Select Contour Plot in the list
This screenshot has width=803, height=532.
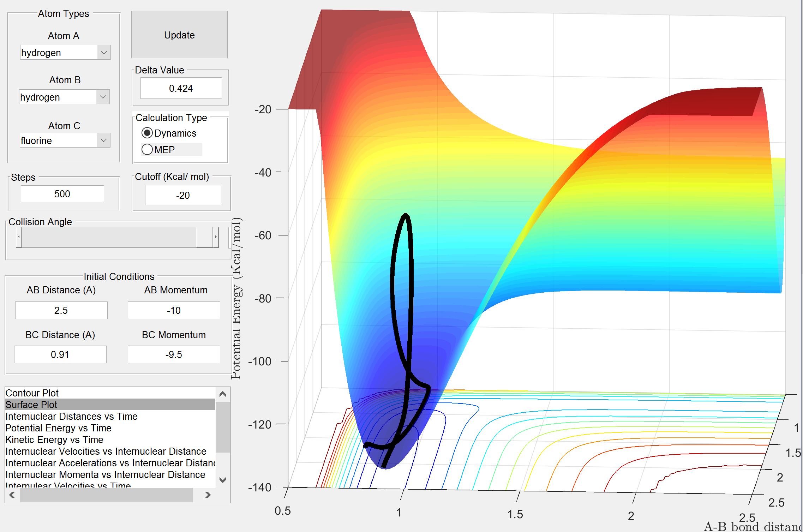pyautogui.click(x=32, y=393)
